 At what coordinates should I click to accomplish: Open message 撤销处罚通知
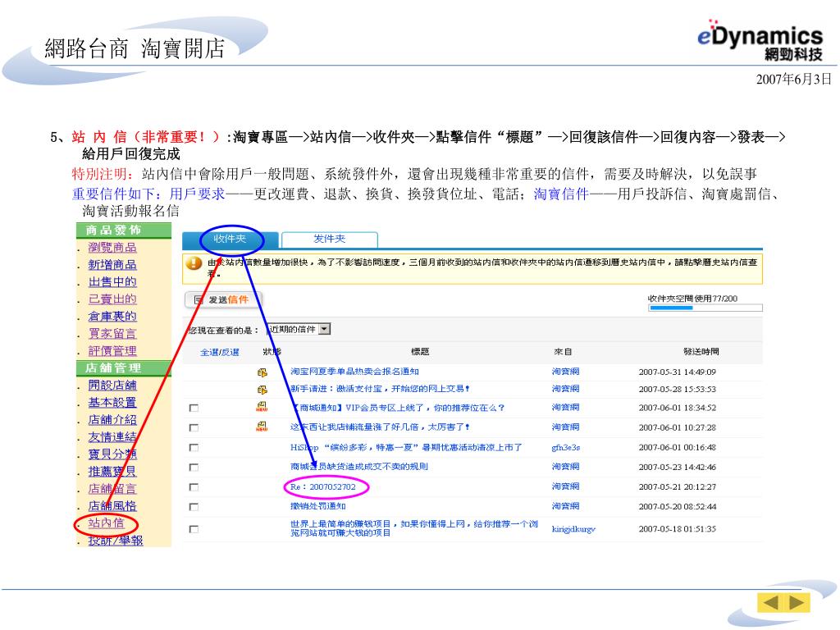[x=318, y=506]
